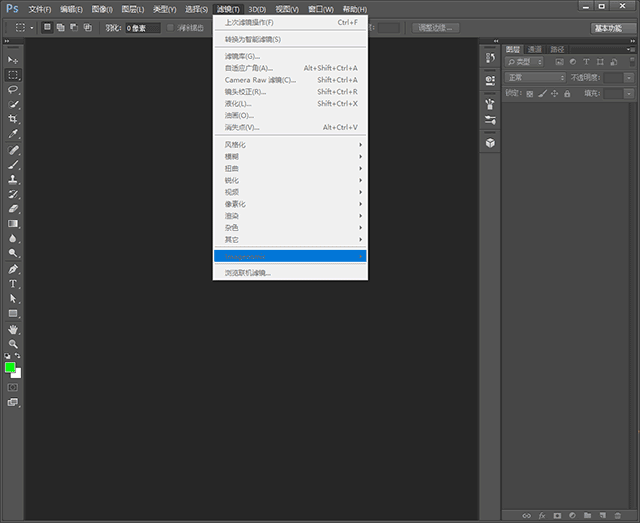640x523 pixels.
Task: Toggle the anti-alias checkbox in options bar
Action: click(171, 28)
